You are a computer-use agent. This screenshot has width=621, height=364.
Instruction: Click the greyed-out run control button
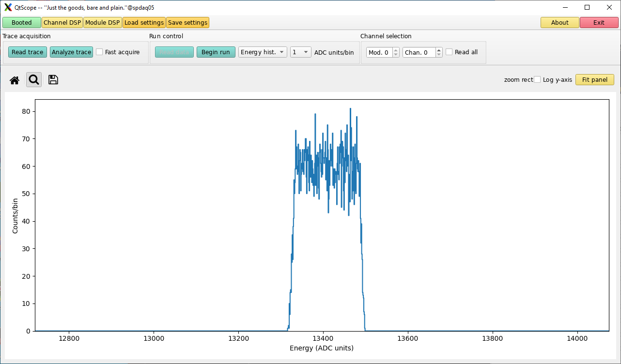coord(174,52)
